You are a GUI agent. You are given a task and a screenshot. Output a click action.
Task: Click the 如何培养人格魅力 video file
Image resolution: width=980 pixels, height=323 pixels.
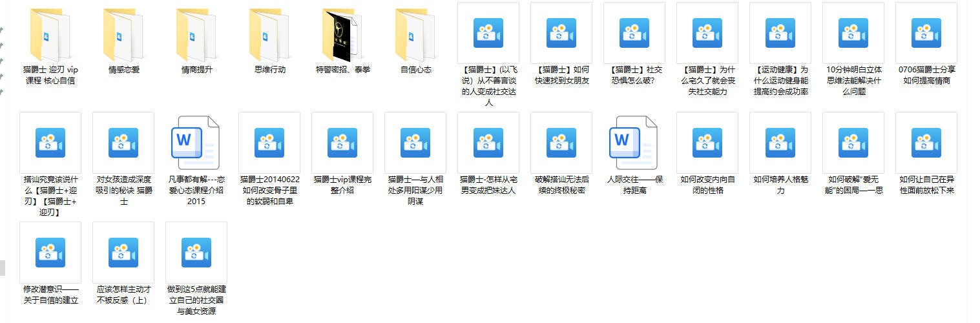tap(780, 143)
